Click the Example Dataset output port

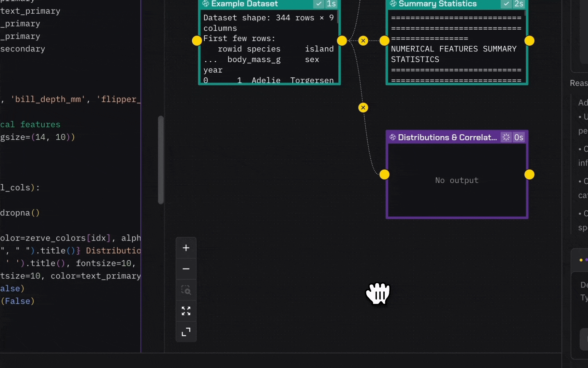(x=342, y=41)
